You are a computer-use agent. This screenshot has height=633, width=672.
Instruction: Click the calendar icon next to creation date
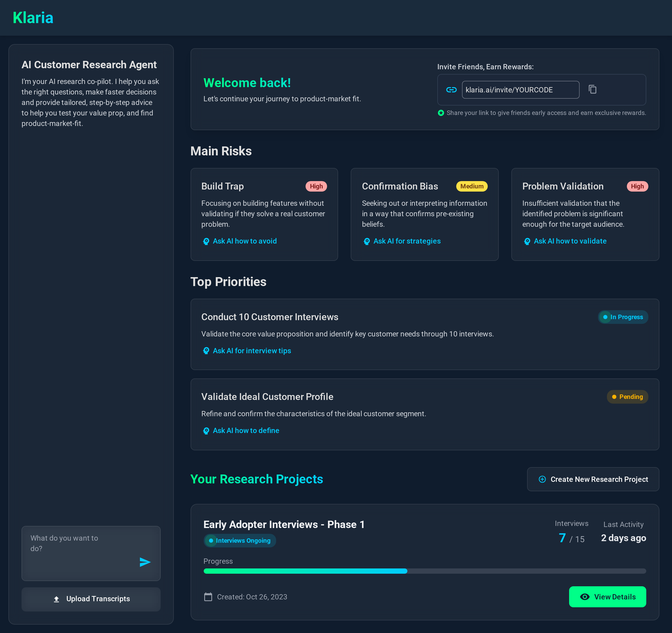tap(208, 597)
